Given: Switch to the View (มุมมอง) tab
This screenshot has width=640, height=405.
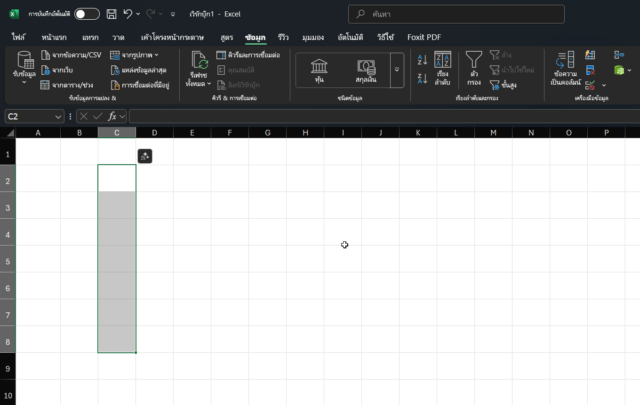Looking at the screenshot, I should point(313,37).
